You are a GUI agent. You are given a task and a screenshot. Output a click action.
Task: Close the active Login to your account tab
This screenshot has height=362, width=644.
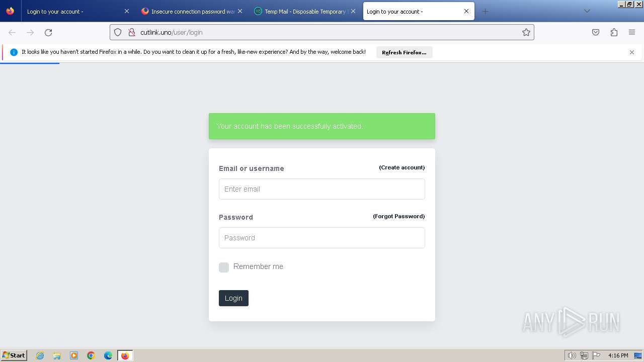point(466,11)
